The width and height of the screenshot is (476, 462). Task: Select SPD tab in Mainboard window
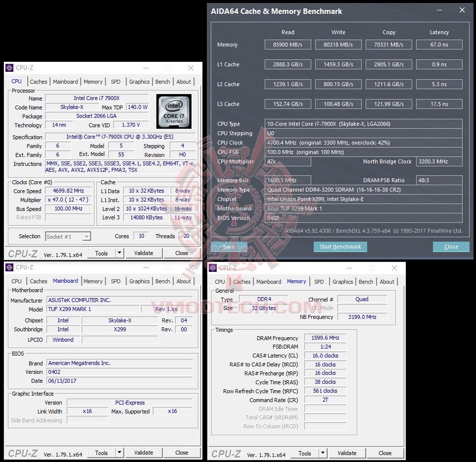[x=116, y=281]
